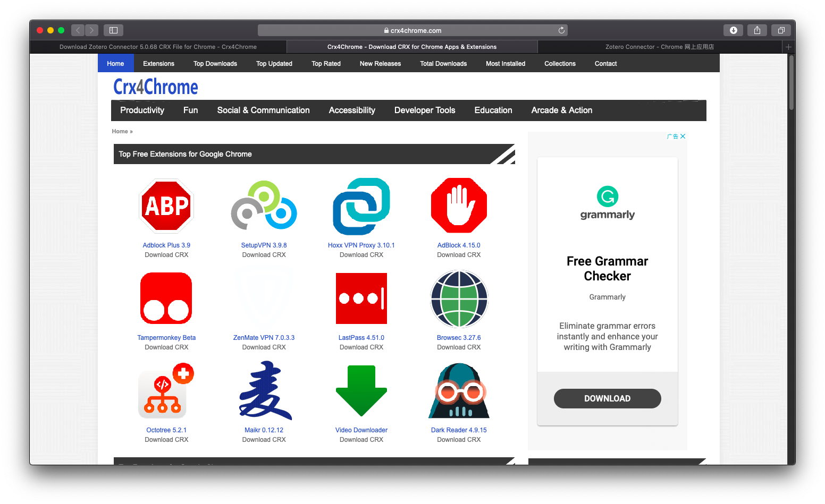Open the Dark Reader icon
Screen dimensions: 825x504
459,391
